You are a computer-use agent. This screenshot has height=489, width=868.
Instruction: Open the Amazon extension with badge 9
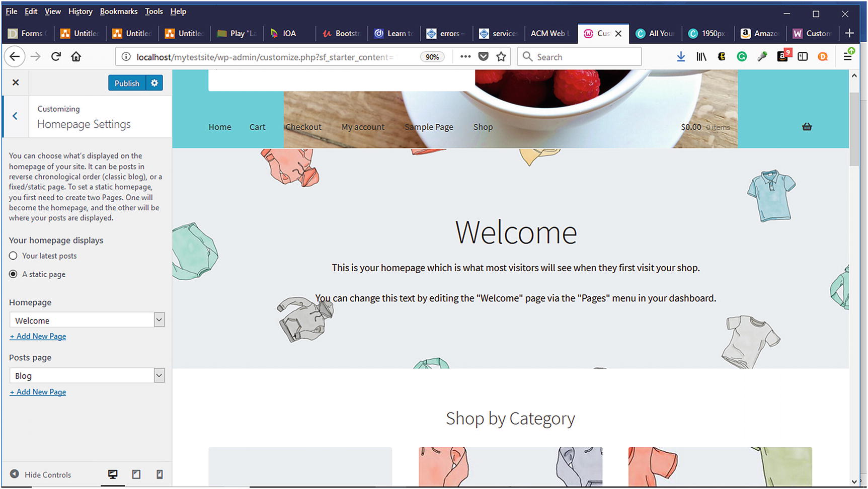tap(783, 56)
